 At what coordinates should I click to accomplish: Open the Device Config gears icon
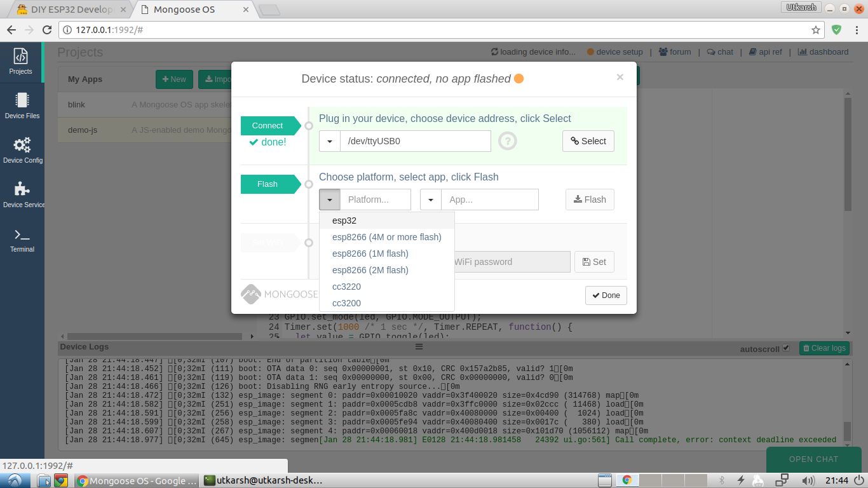[22, 150]
